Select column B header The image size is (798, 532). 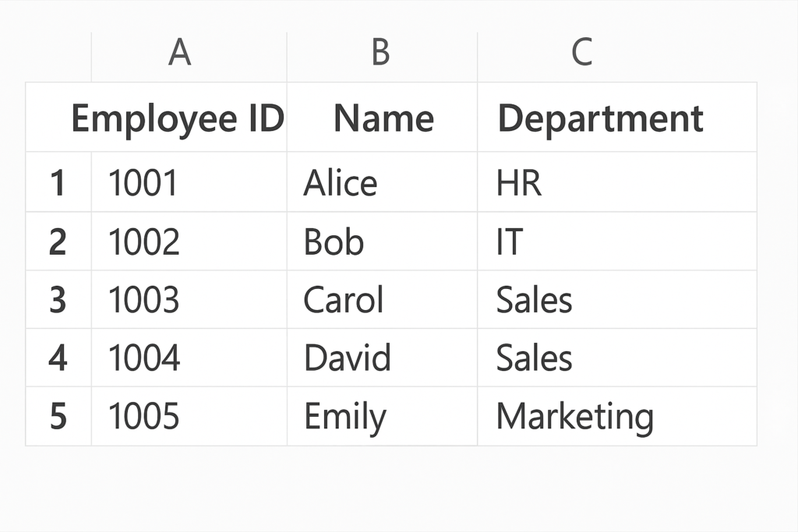click(x=380, y=53)
